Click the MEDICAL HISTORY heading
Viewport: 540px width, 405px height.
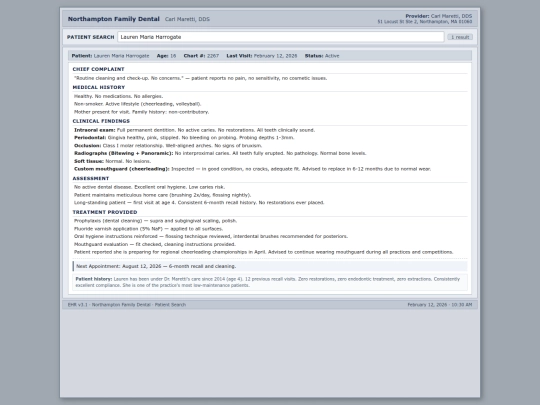[99, 87]
